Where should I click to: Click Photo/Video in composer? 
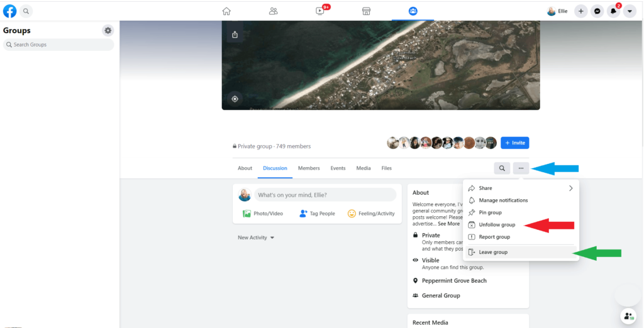click(x=263, y=214)
